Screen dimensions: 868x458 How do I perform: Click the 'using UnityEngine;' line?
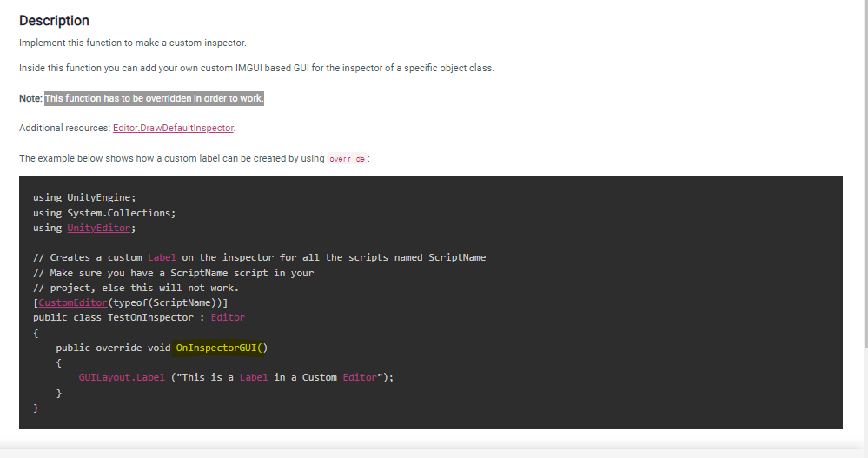84,197
